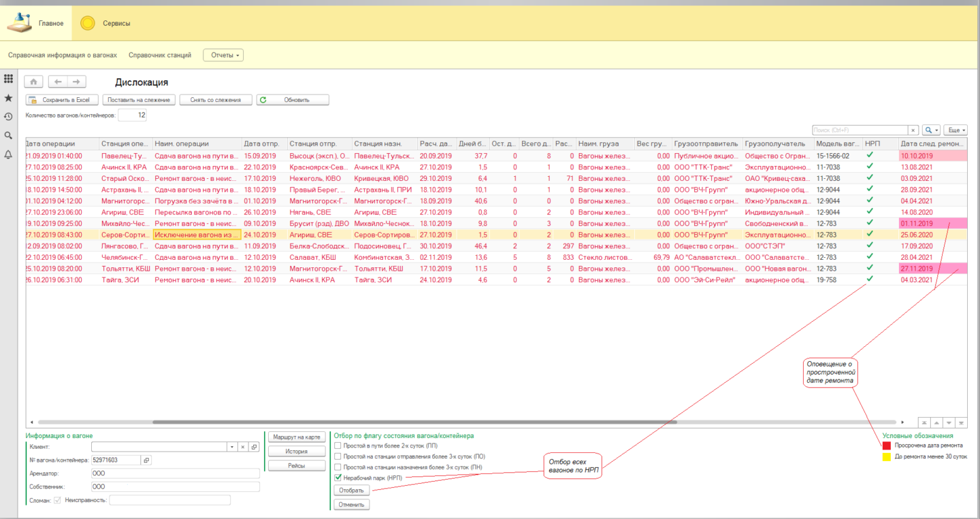The image size is (980, 519).
Task: Click the Арендатор input field
Action: [176, 473]
